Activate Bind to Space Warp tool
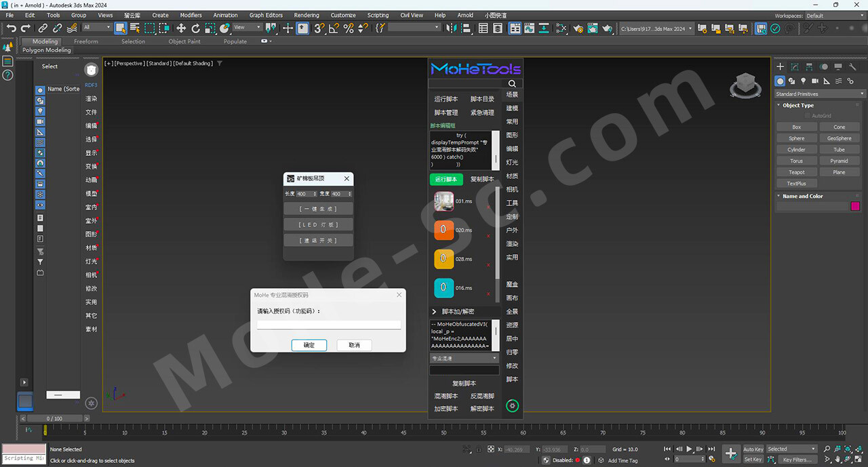868x467 pixels. click(72, 28)
